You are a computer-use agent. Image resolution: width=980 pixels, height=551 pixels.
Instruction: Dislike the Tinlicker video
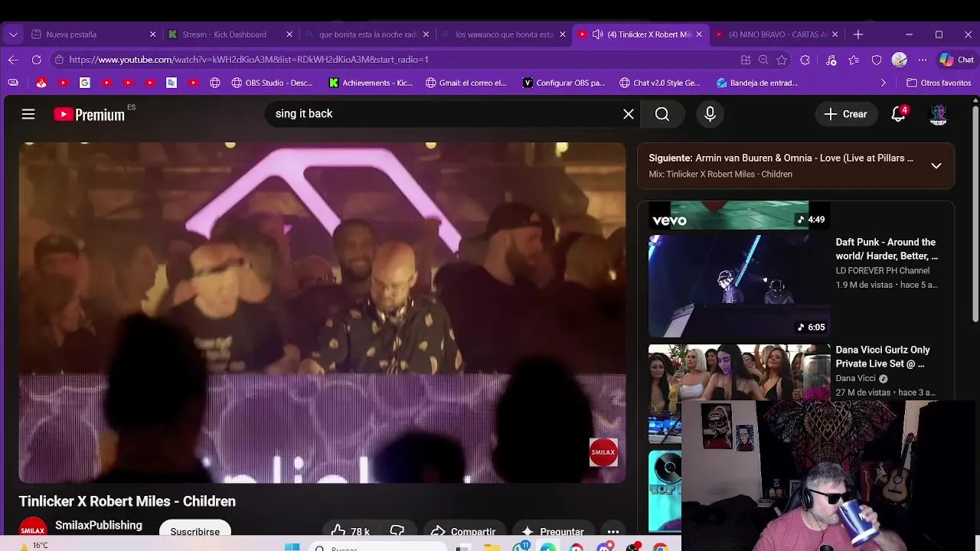[x=397, y=531]
